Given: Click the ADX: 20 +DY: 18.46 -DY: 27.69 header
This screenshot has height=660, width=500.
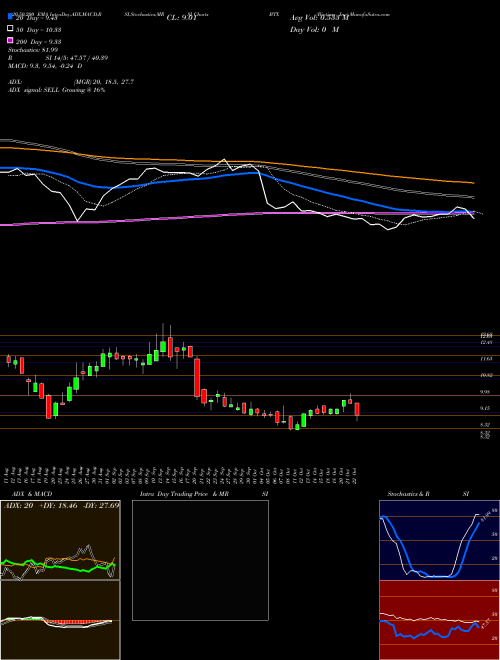Looking at the screenshot, I should (x=61, y=505).
